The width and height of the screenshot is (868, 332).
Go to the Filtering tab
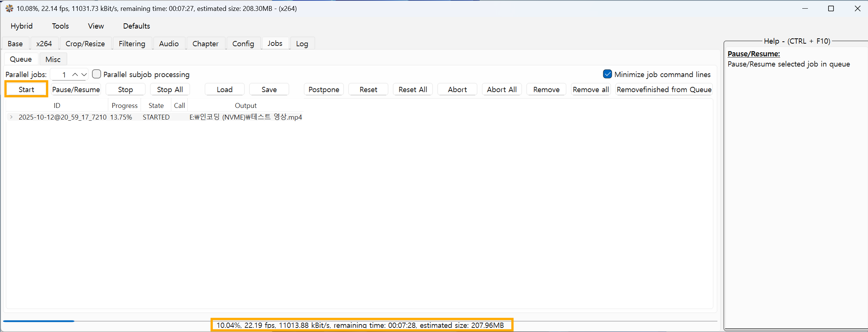point(132,44)
